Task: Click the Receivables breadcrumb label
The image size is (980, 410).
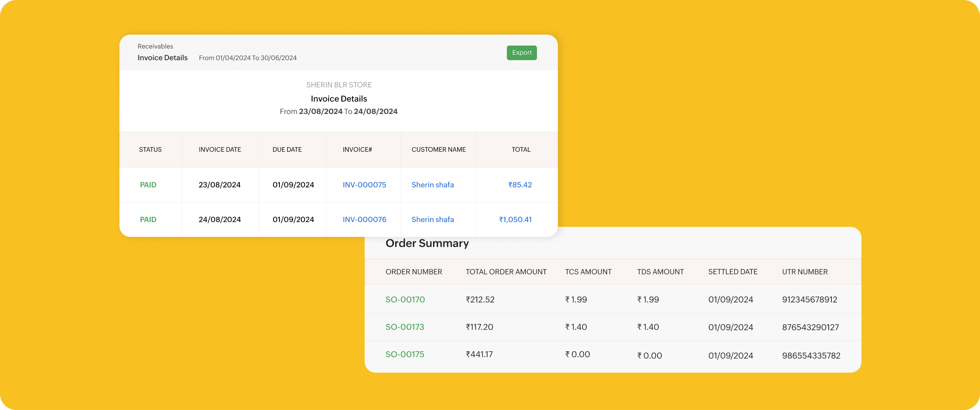Action: click(155, 46)
